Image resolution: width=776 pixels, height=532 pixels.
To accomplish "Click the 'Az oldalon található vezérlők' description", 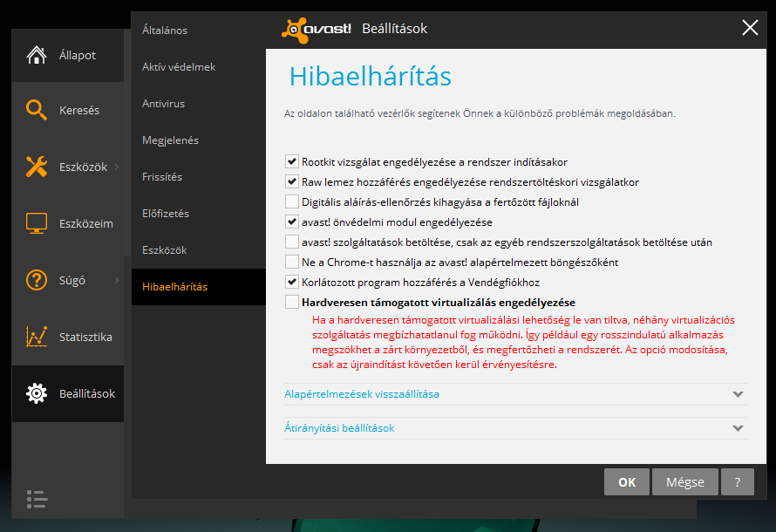I will [x=480, y=113].
